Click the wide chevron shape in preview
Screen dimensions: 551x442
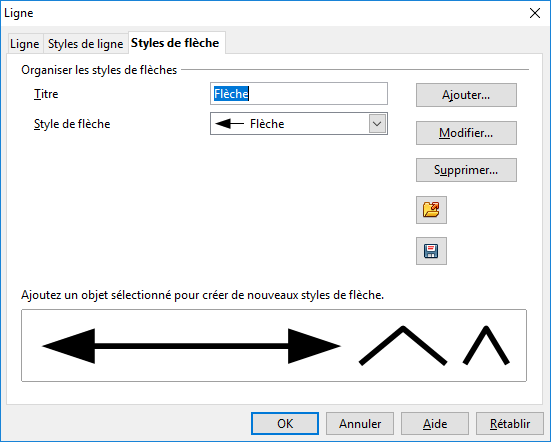point(403,346)
